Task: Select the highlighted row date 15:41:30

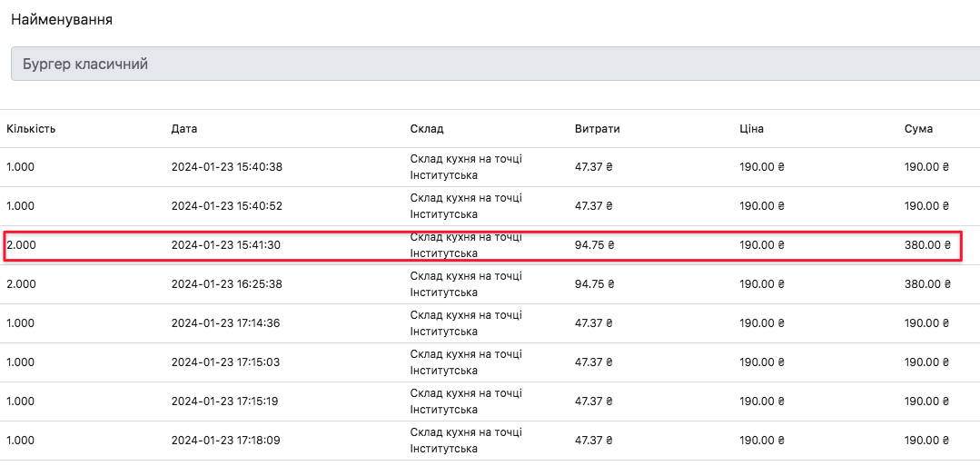Action: tap(227, 245)
